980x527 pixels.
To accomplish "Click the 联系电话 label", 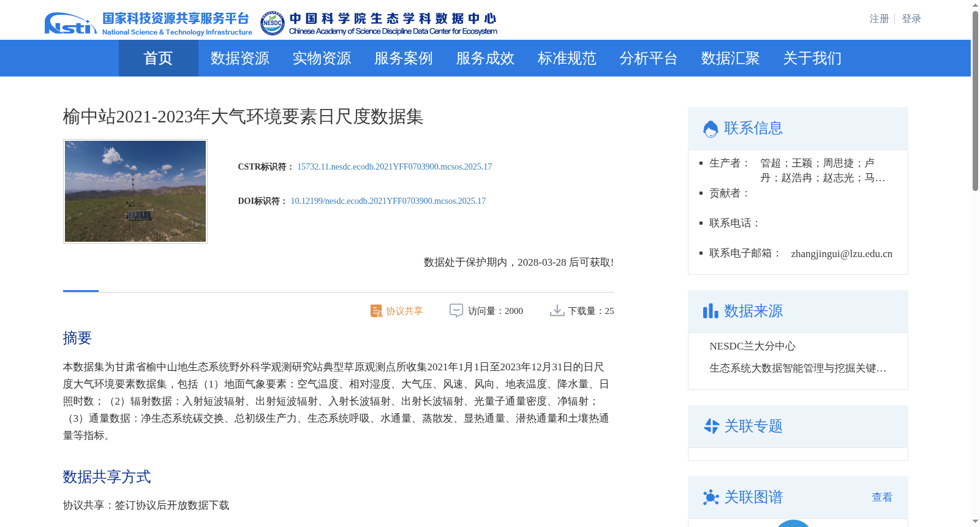I will click(x=734, y=223).
